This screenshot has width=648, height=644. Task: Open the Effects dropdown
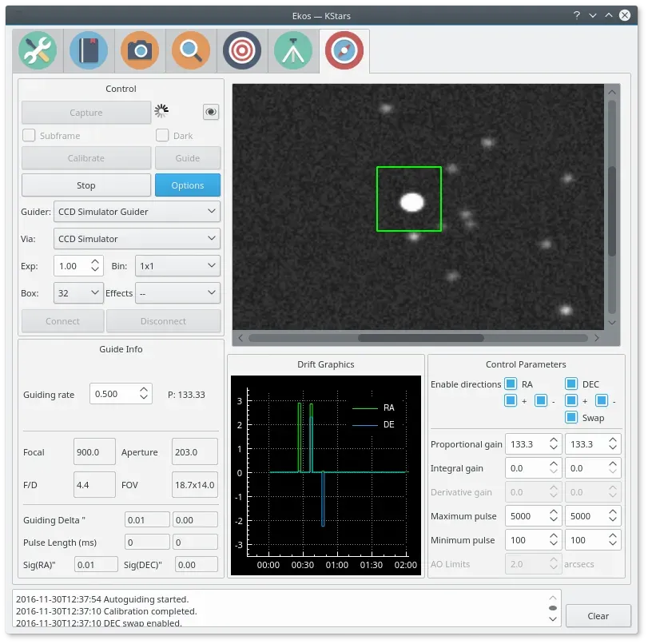click(x=177, y=293)
